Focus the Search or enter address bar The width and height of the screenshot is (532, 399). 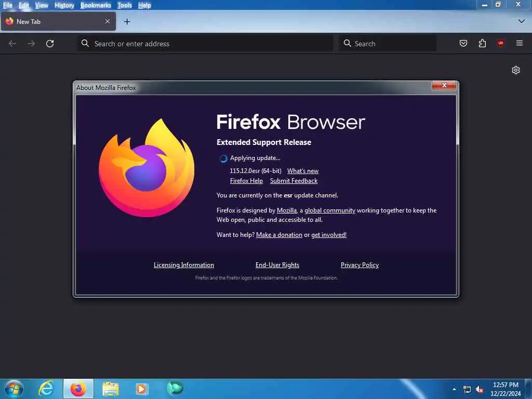pos(205,44)
